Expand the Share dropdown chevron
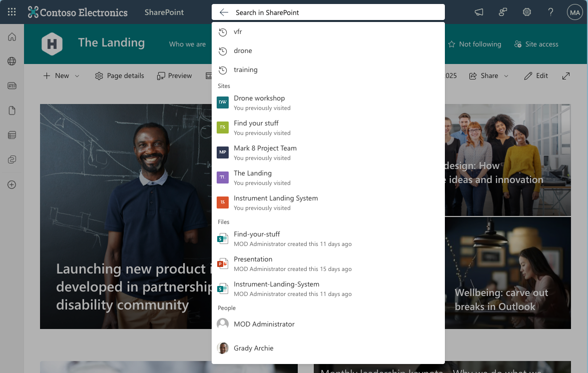Screen dimensions: 588x373 (506, 76)
